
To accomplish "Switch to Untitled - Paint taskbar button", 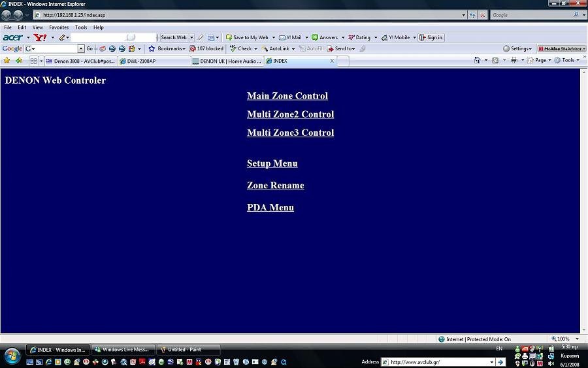I will (188, 350).
